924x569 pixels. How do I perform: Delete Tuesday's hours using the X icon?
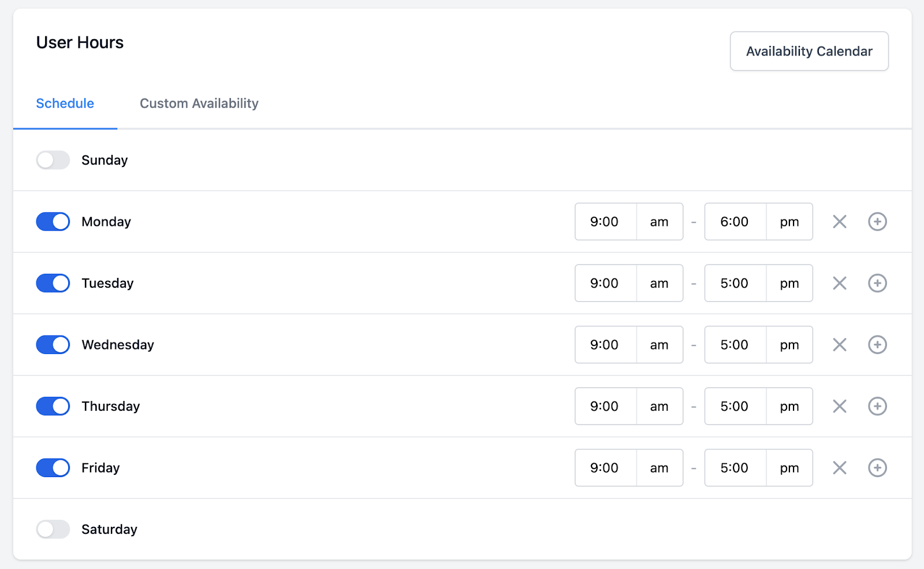(x=840, y=283)
